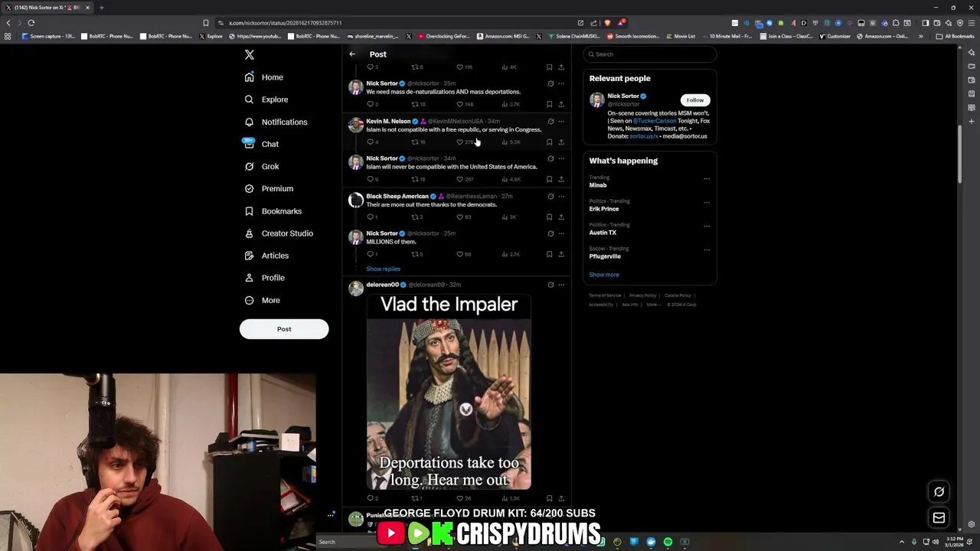The width and height of the screenshot is (980, 551).
Task: Open more options for Erik Prince trend
Action: [707, 203]
